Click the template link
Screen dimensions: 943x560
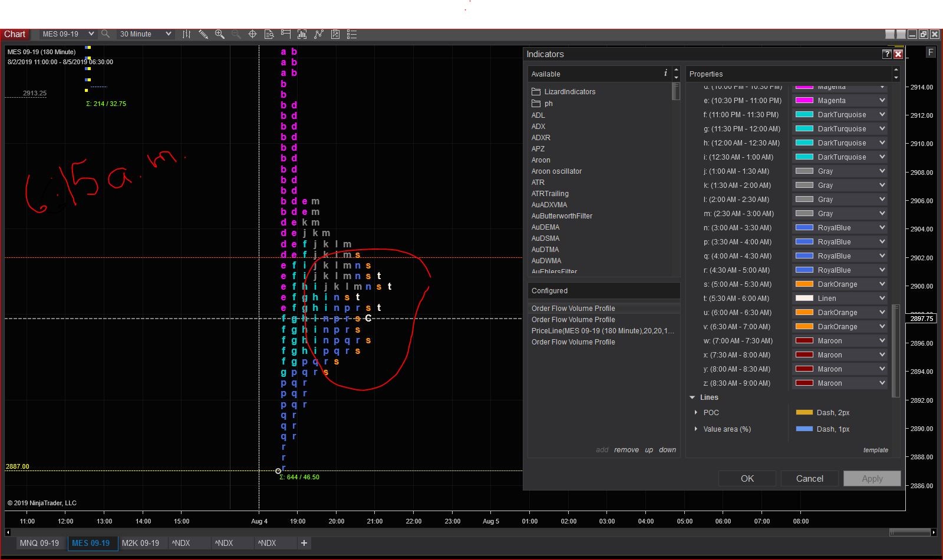click(876, 450)
